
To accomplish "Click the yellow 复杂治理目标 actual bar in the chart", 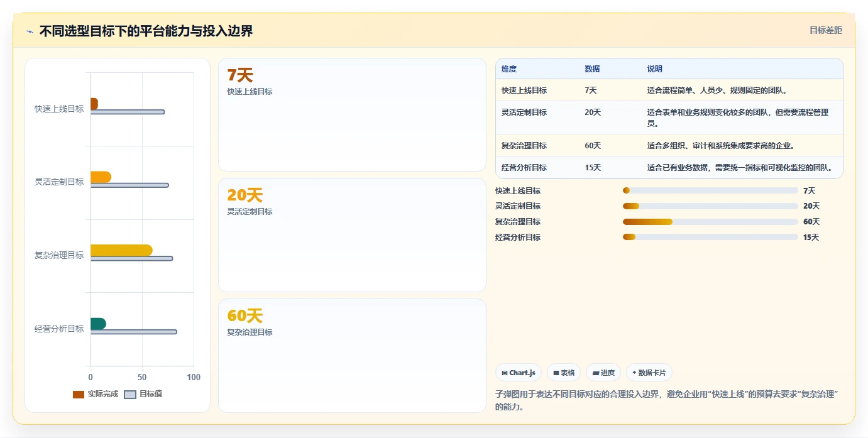I will 121,250.
